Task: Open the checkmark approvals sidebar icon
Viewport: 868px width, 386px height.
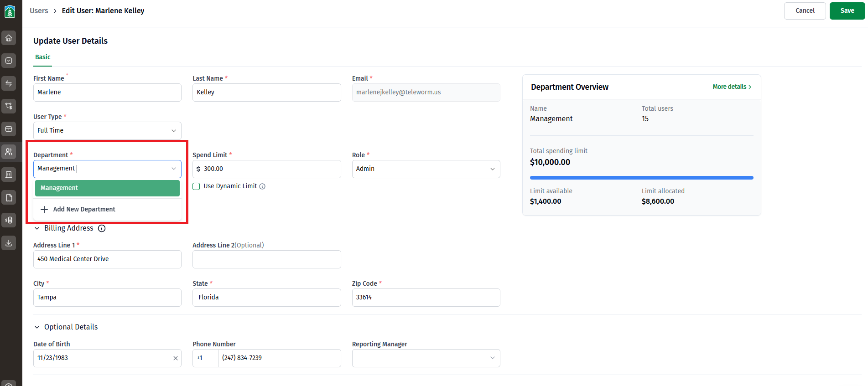Action: (x=9, y=61)
